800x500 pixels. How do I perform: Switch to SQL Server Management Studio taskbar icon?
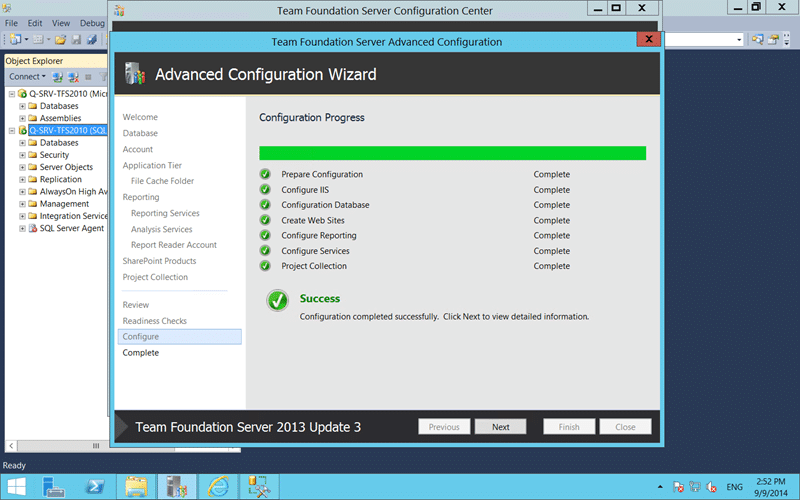coord(259,487)
